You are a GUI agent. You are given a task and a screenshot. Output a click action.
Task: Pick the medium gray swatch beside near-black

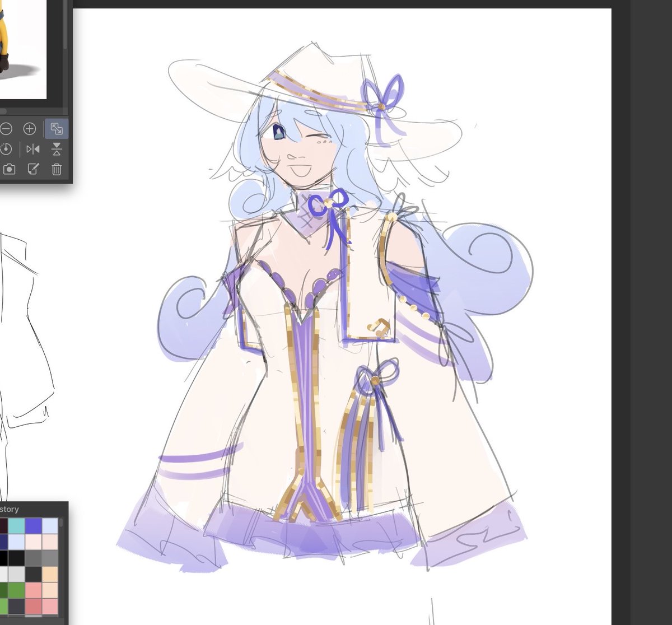point(33,558)
